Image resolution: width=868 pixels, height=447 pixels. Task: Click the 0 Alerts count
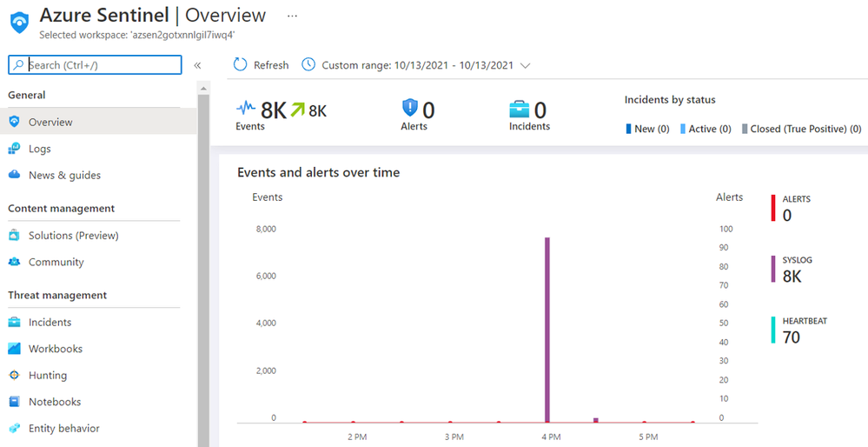click(428, 110)
